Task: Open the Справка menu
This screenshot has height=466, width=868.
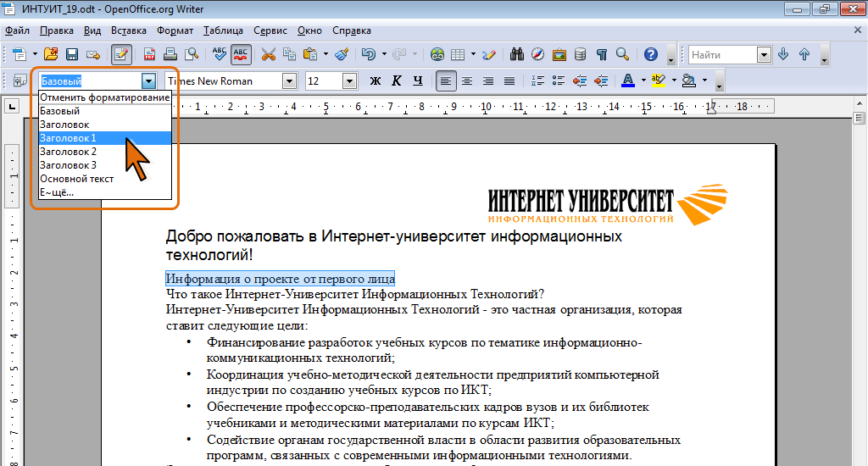Action: (x=352, y=31)
